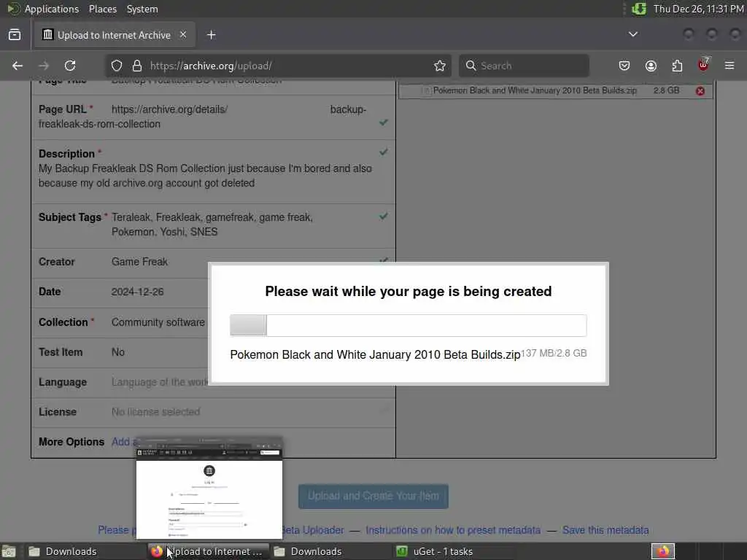Click the Beta Uploader link
The image size is (747, 560).
click(x=312, y=530)
